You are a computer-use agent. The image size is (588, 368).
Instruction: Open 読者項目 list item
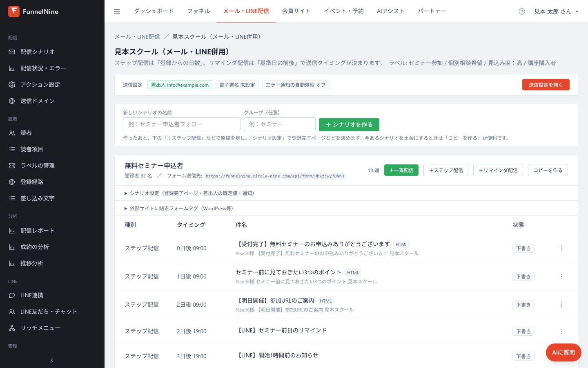tap(52, 149)
